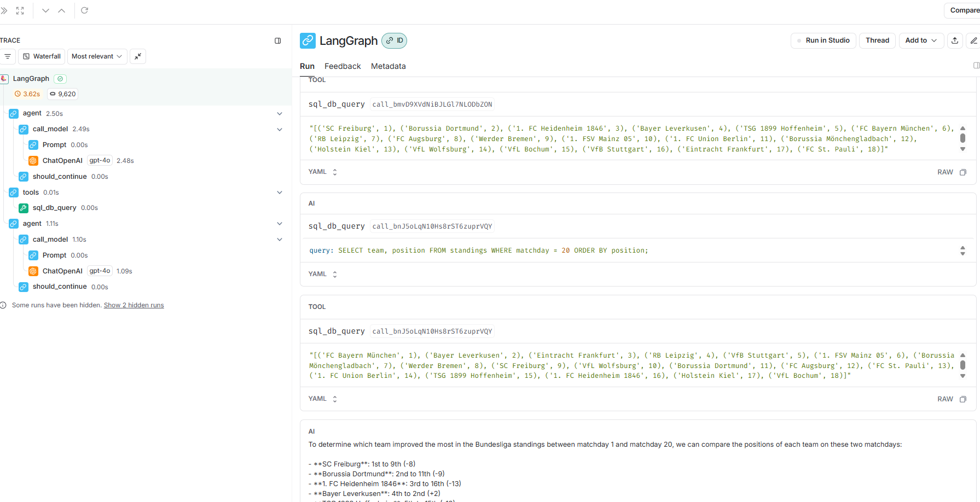980x502 pixels.
Task: Open the Most relevant sort dropdown
Action: click(97, 56)
